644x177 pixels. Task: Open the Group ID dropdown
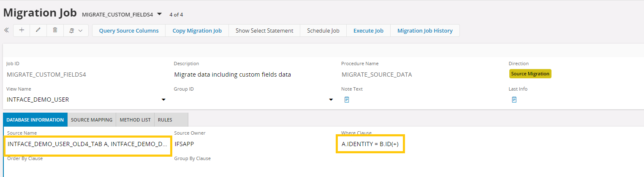[331, 100]
